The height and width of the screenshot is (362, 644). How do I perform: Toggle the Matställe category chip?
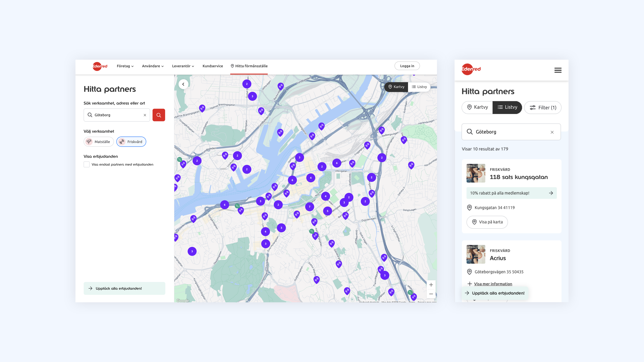click(x=98, y=142)
